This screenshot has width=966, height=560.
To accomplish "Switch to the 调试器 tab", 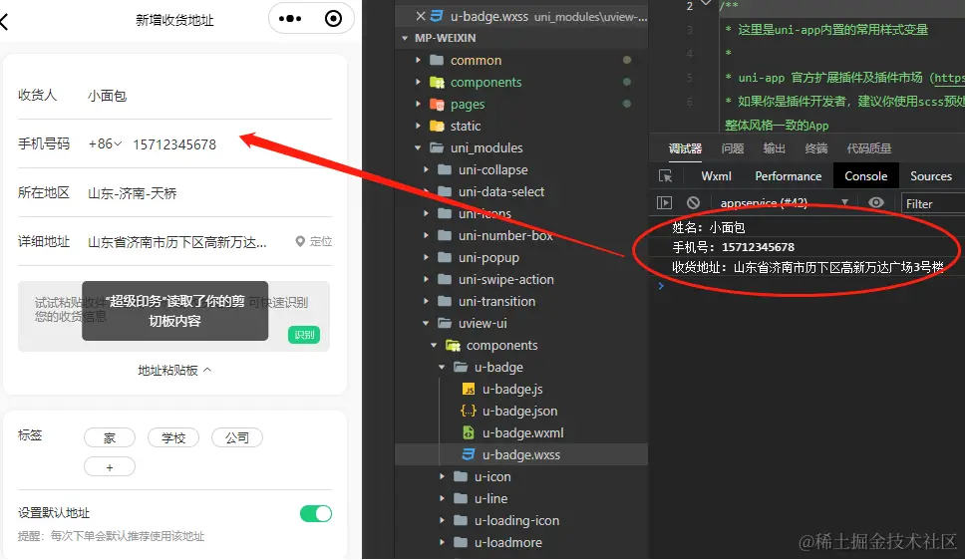I will point(685,148).
